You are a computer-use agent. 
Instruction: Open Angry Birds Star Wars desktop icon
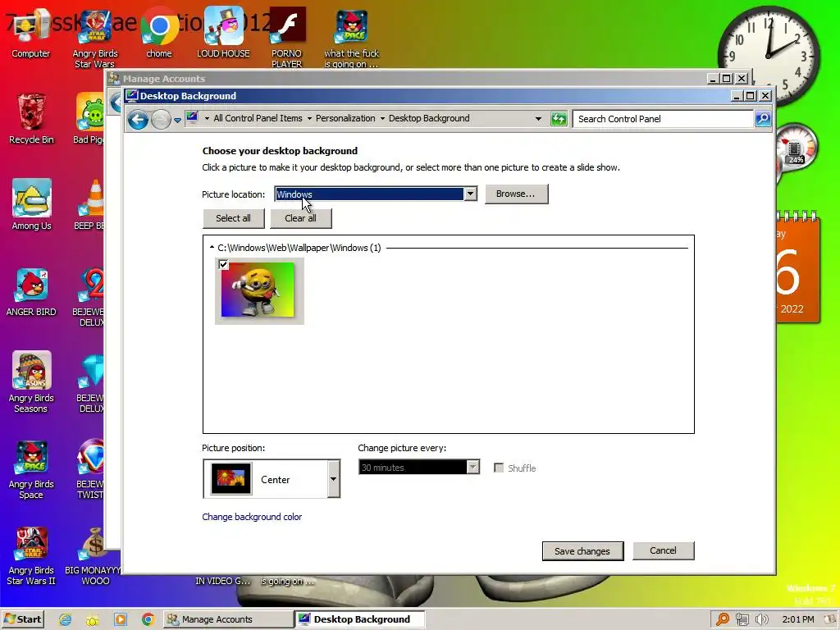click(x=95, y=39)
